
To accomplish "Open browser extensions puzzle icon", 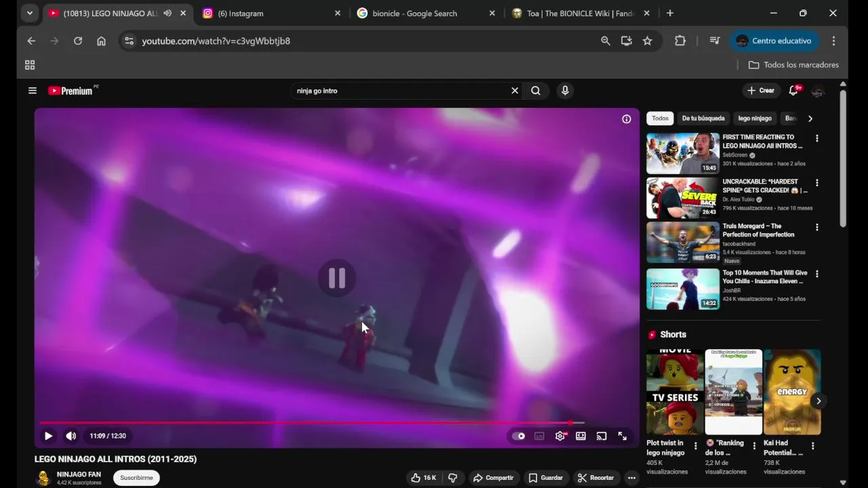I will pos(680,41).
